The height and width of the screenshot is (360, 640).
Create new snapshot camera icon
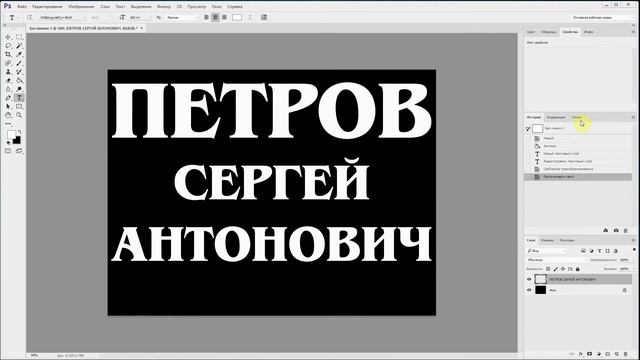(x=616, y=231)
